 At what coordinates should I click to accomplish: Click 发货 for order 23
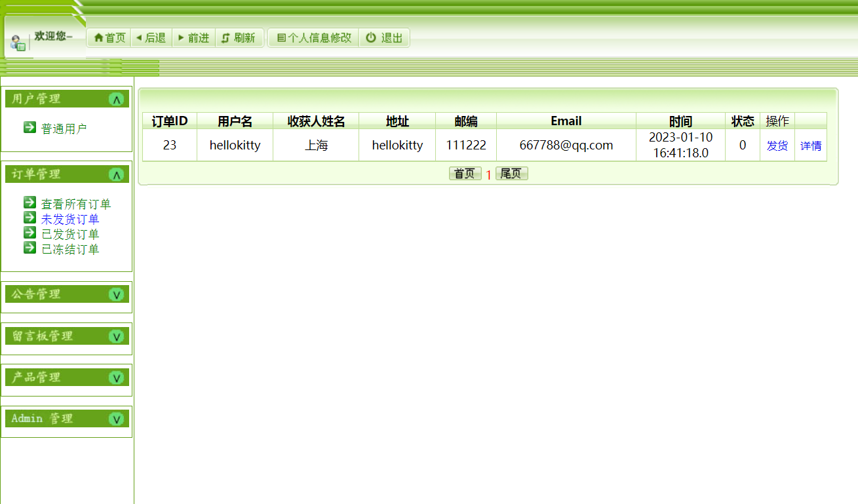tap(777, 145)
